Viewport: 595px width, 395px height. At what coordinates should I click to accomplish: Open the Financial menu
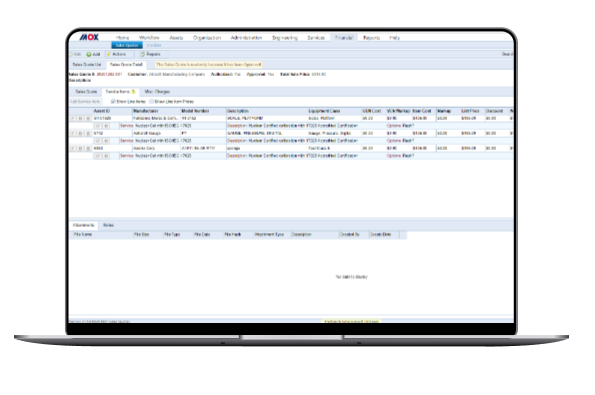344,38
